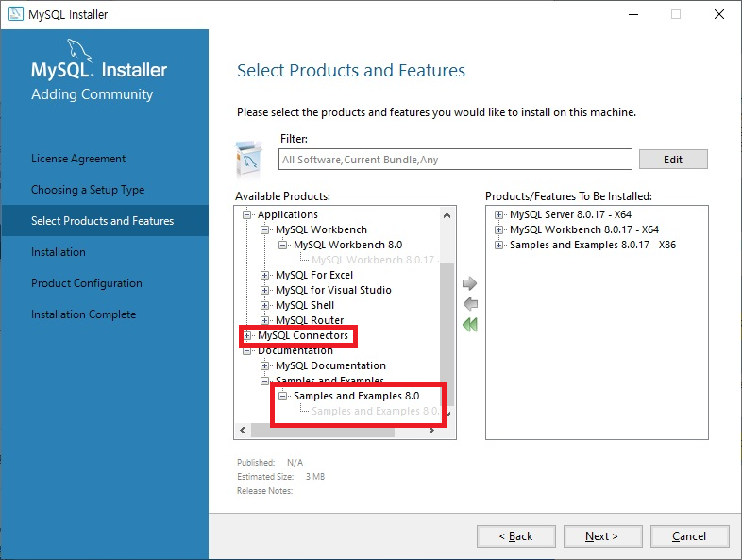Screen dimensions: 742x560
Task: Minimize the MySQL Installer window
Action: [x=633, y=14]
